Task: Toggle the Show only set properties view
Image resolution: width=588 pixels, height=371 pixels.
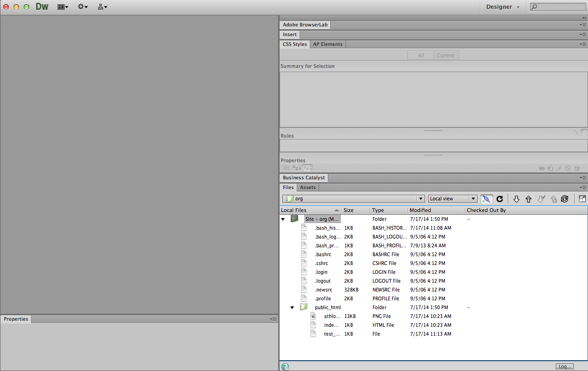Action: pyautogui.click(x=307, y=168)
